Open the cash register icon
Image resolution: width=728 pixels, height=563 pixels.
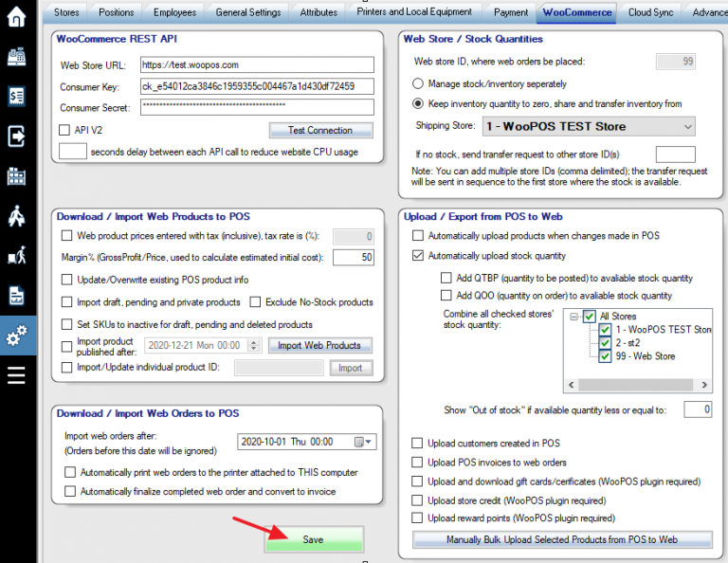click(16, 57)
